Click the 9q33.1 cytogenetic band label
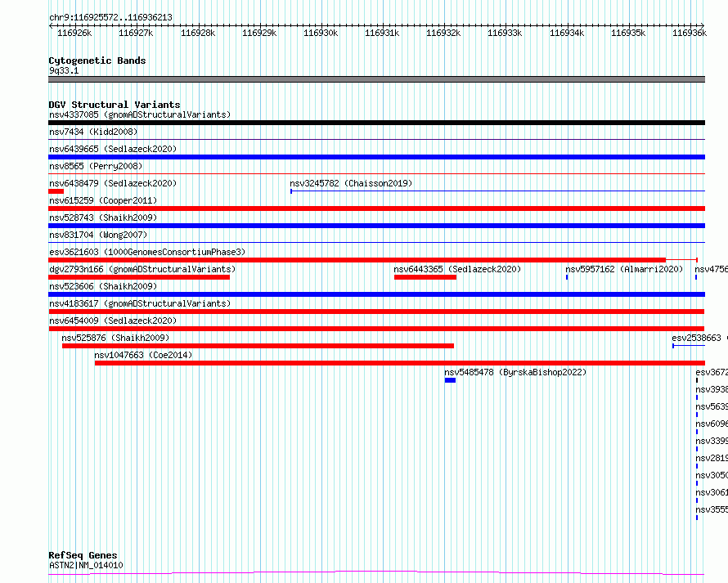 coord(64,70)
